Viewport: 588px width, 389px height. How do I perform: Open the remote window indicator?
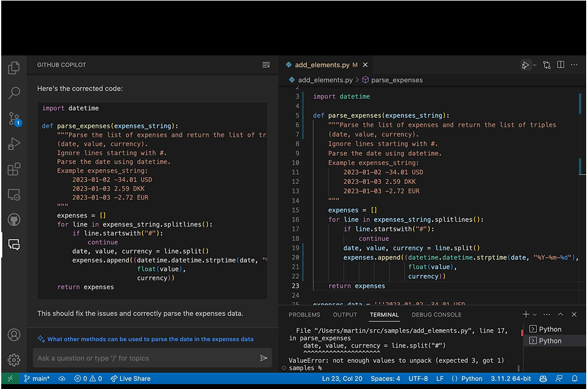click(x=10, y=379)
